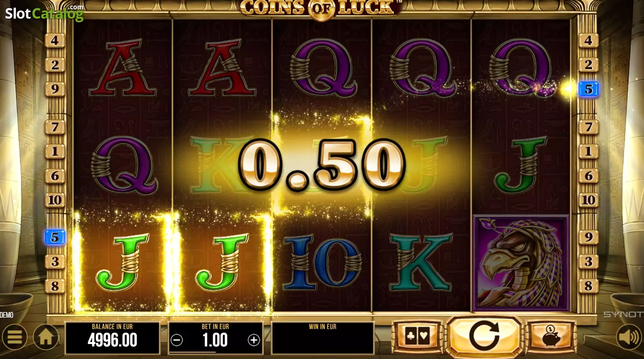
Task: Click payline 8 on right strip
Action: 588,286
